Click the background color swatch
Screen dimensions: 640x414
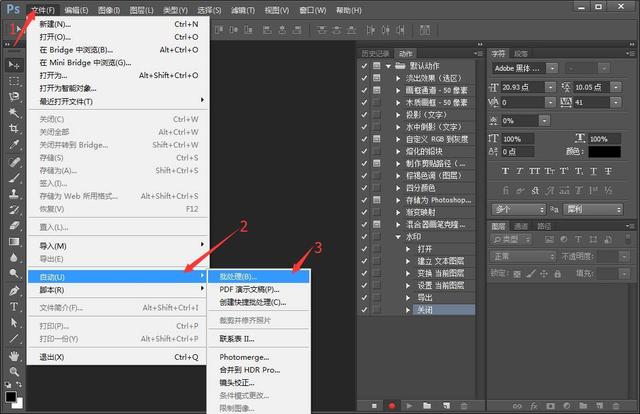click(19, 404)
